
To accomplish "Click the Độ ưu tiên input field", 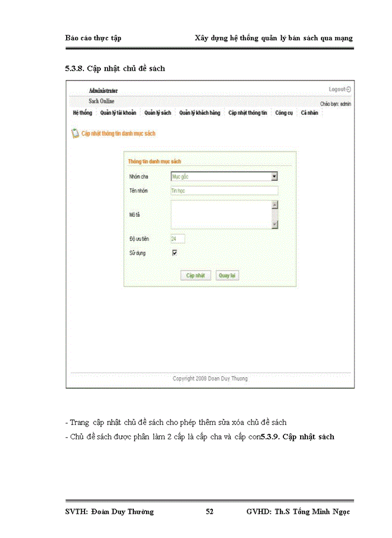I will click(177, 239).
